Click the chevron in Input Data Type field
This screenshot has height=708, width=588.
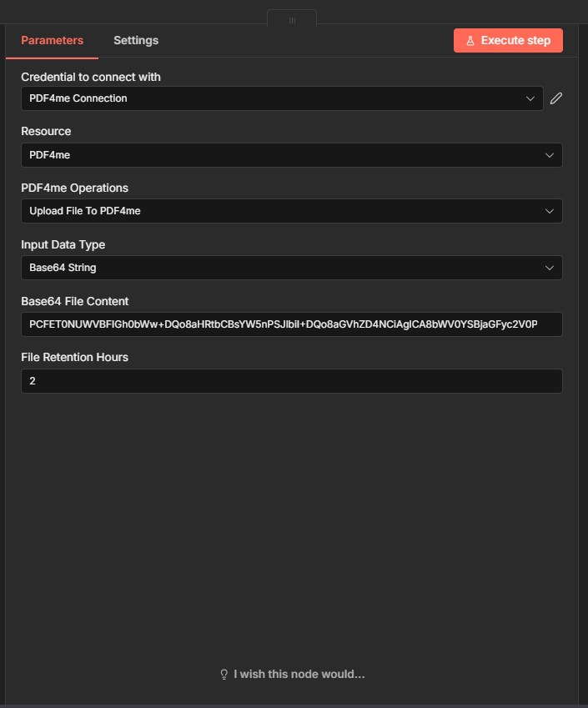pos(550,268)
